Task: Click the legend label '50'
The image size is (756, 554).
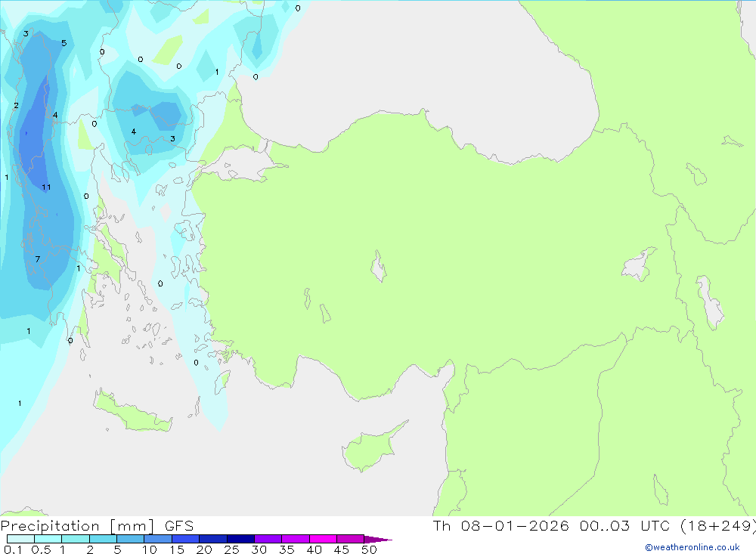Action: coord(370,549)
